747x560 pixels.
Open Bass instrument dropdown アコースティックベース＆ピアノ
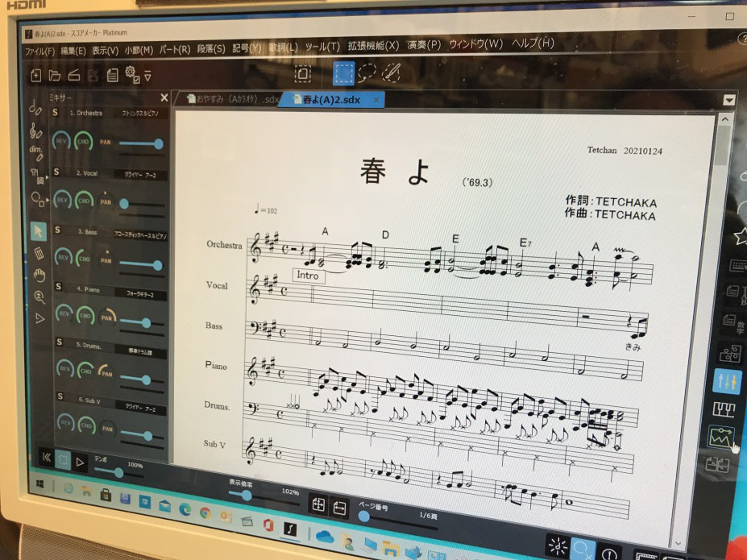pos(140,235)
